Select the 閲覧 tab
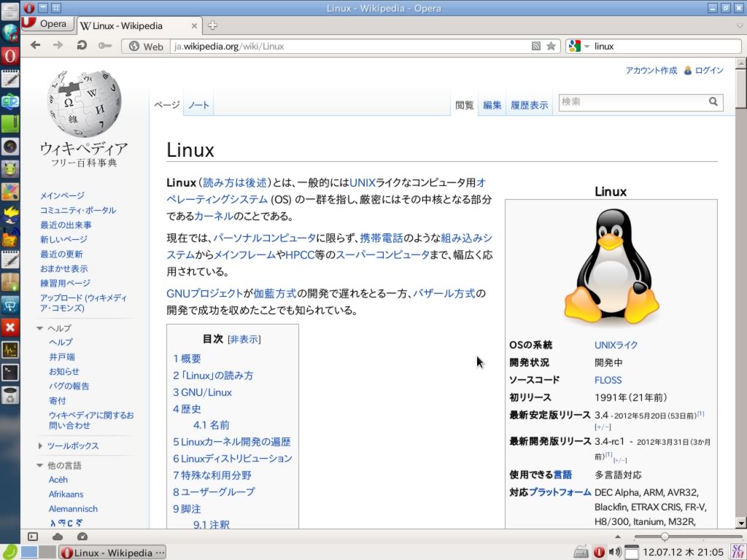747x560 pixels. (465, 105)
